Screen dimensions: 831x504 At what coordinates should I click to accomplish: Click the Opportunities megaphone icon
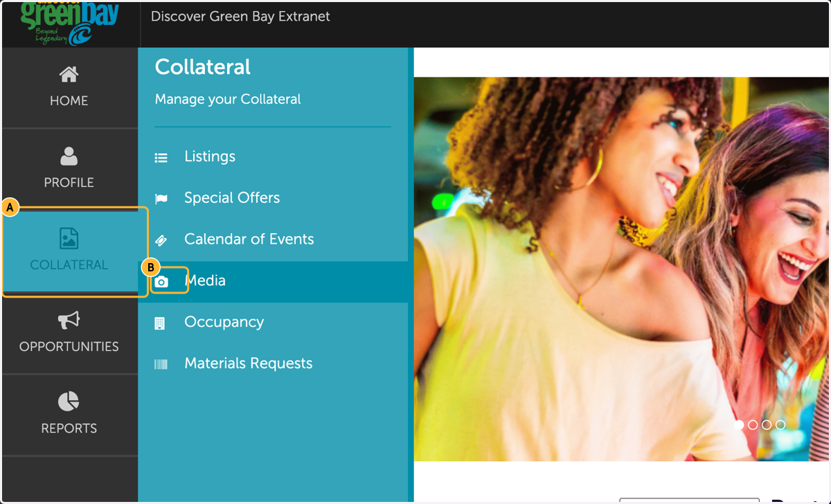tap(69, 320)
